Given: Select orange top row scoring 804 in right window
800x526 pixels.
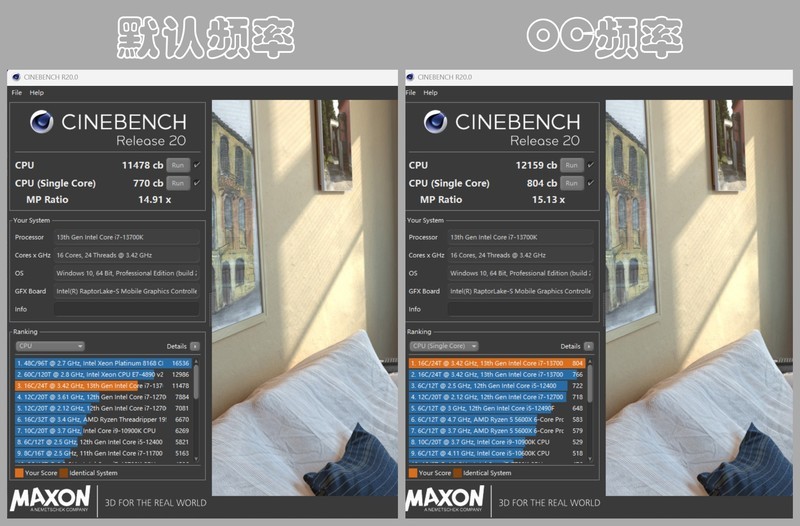Looking at the screenshot, I should [x=497, y=363].
